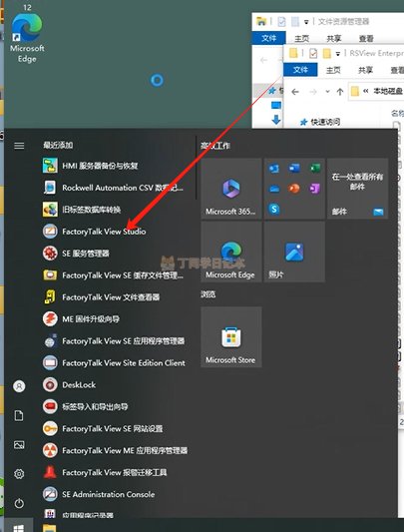This screenshot has height=532, width=404.
Task: Click the Windows Start button
Action: coord(19,526)
